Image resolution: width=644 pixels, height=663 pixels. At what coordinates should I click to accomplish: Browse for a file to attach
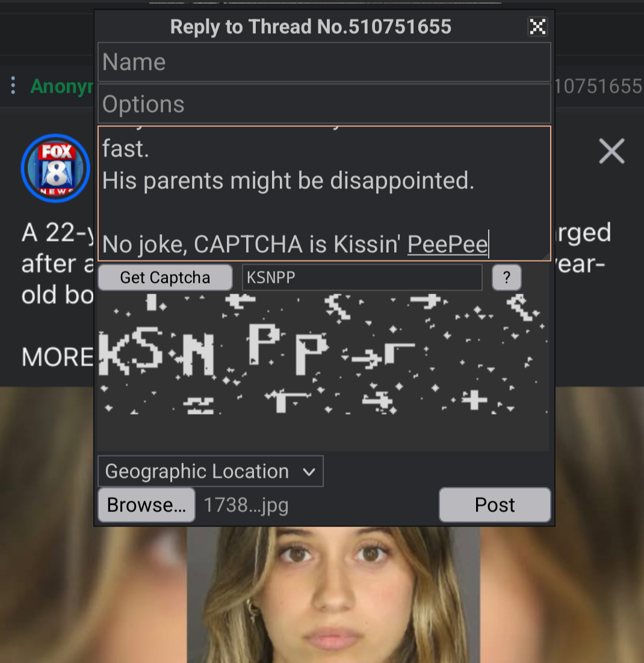pyautogui.click(x=146, y=505)
